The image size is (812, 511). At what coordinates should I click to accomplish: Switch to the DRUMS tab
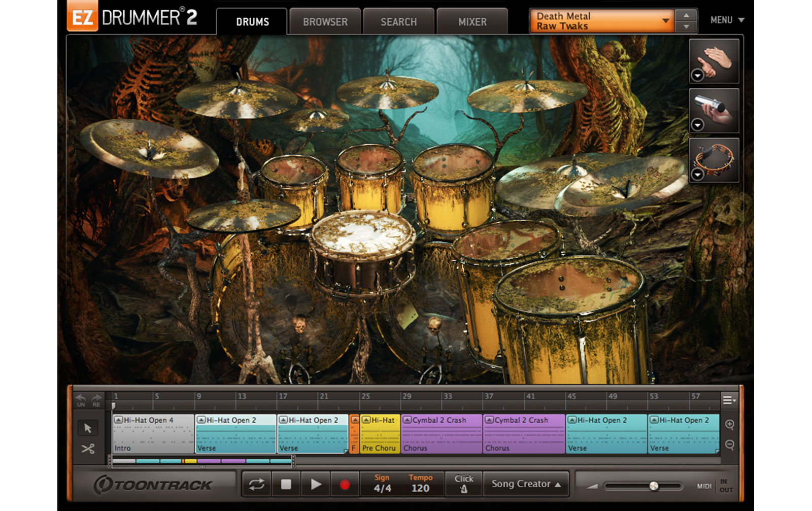(x=252, y=22)
